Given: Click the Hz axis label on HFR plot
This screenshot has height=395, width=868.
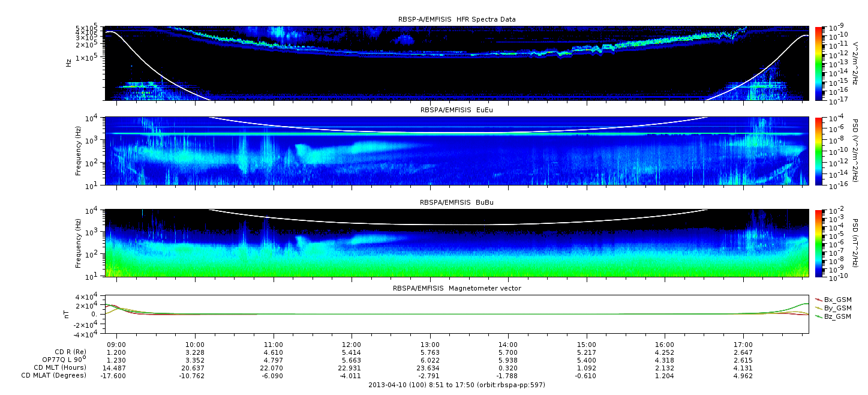Looking at the screenshot, I should (x=69, y=62).
